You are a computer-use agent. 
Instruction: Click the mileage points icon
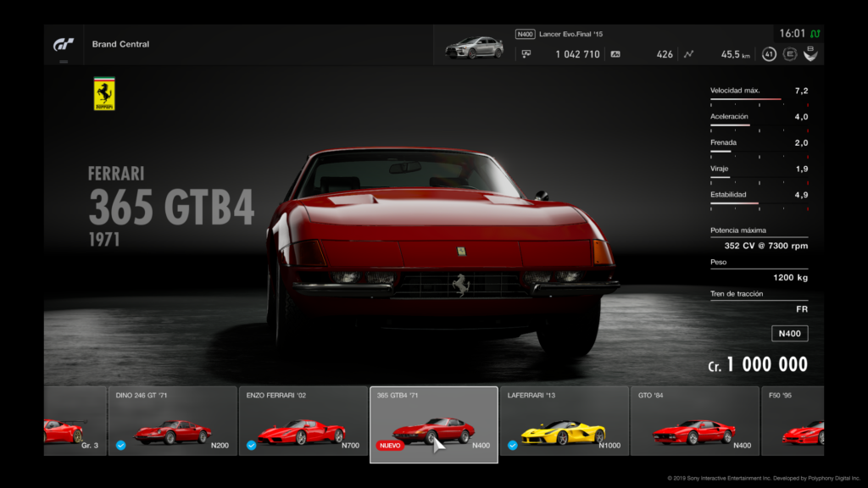[615, 54]
